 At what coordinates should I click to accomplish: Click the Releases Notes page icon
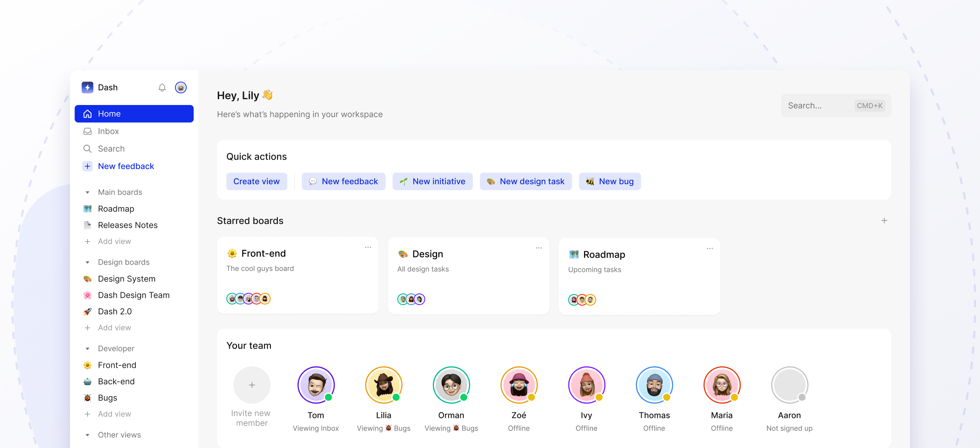87,225
